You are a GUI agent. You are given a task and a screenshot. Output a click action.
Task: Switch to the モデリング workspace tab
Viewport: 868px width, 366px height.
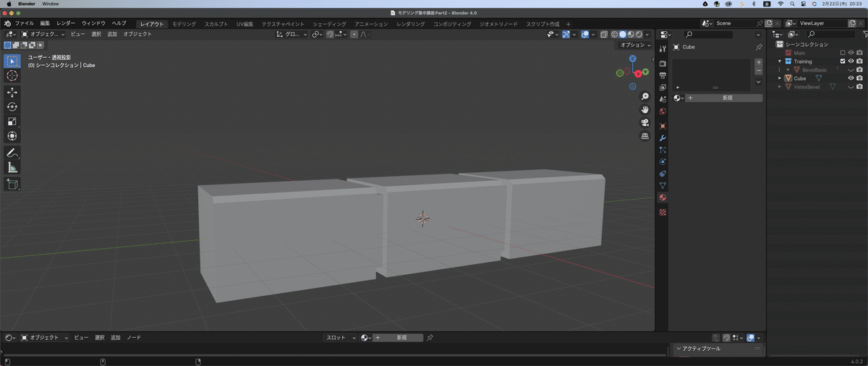184,24
